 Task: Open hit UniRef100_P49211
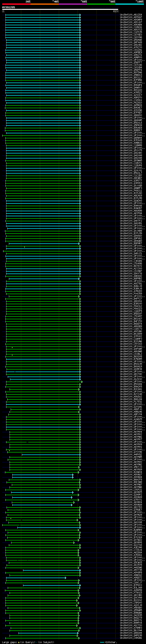(x=131, y=191)
